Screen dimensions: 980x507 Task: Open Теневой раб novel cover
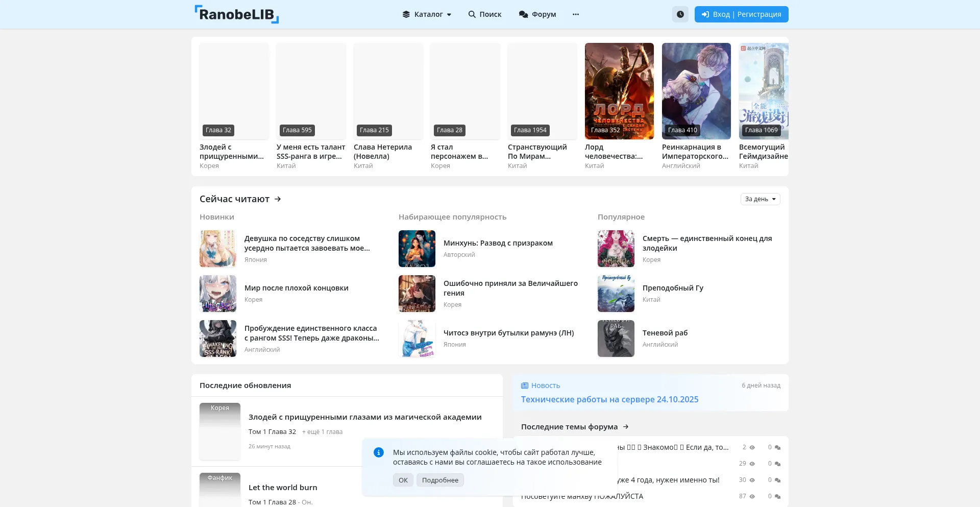[616, 339]
